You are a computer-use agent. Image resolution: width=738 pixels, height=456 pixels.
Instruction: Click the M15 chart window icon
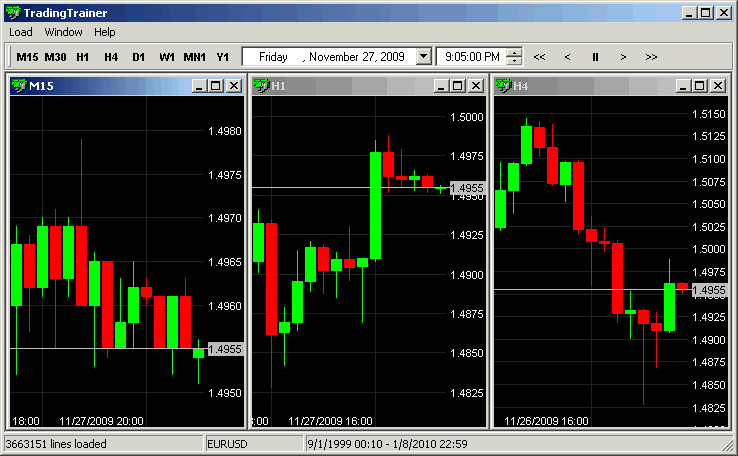coord(19,86)
